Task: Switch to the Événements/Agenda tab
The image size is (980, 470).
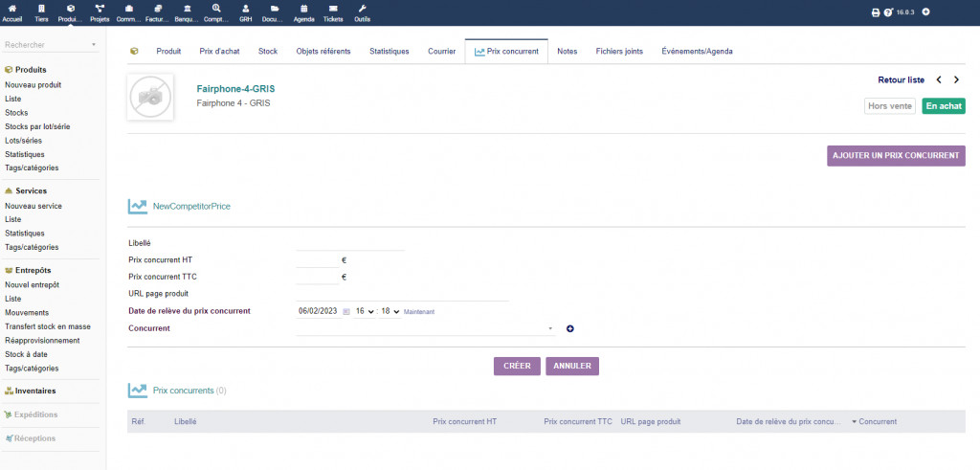Action: click(698, 52)
